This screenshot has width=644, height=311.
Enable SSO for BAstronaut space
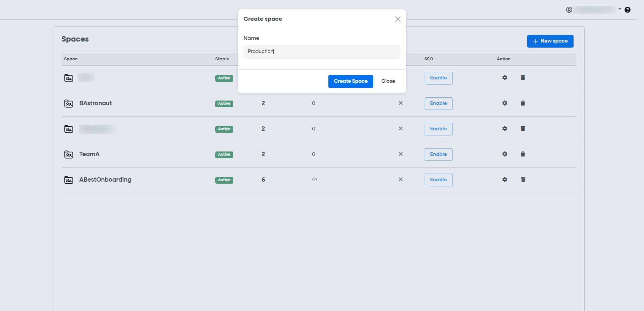pos(438,104)
